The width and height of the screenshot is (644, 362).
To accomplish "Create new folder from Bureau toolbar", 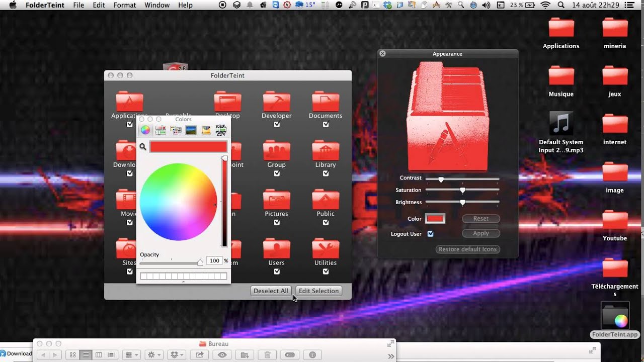I will tap(245, 355).
